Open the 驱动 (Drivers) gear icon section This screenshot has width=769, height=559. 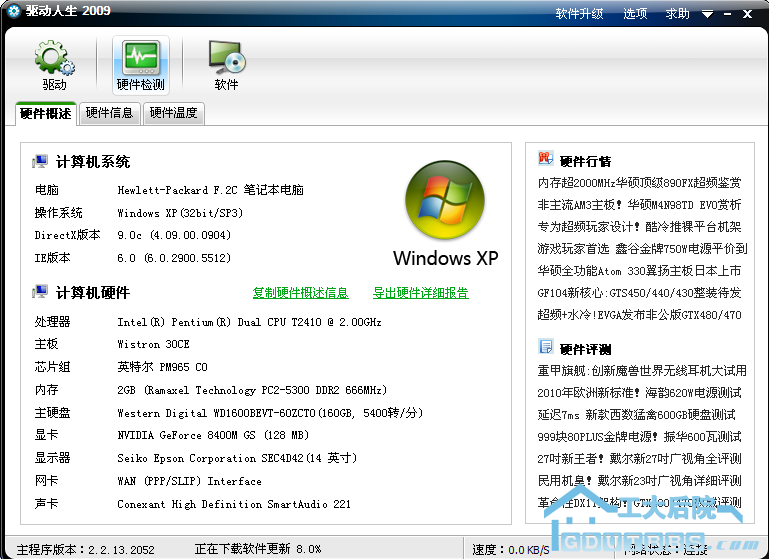[54, 60]
